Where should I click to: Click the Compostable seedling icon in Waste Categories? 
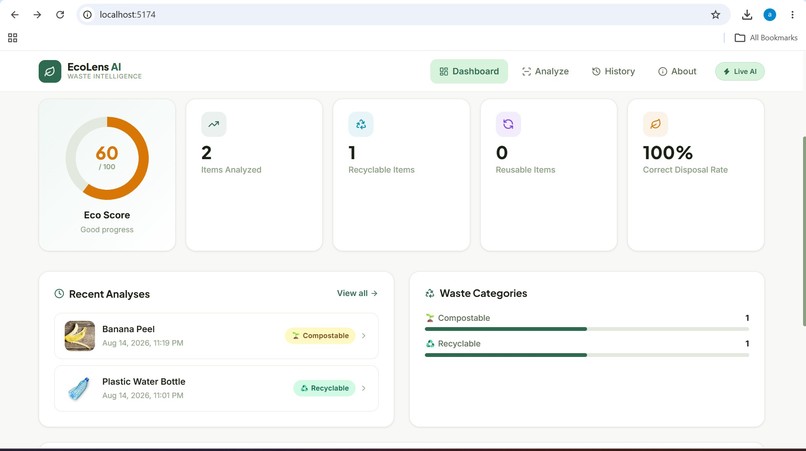point(430,318)
